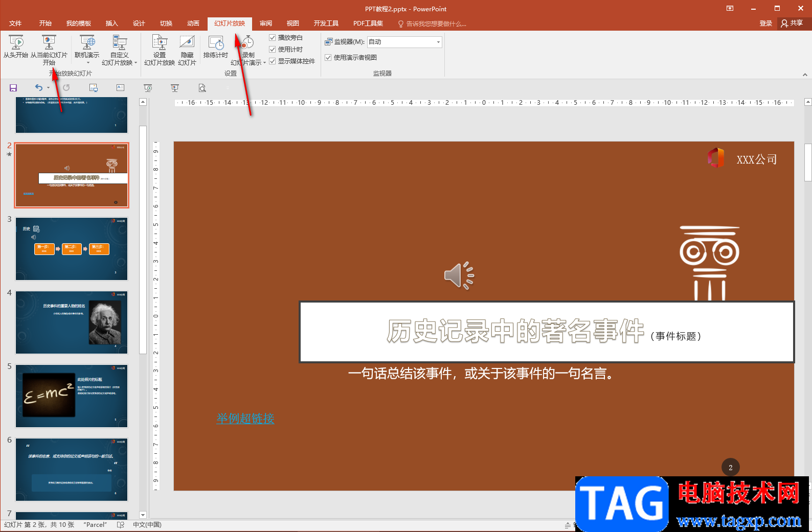Viewport: 812px width, 532px height.
Task: Toggle 显示媒体控件 checkbox
Action: [x=273, y=61]
